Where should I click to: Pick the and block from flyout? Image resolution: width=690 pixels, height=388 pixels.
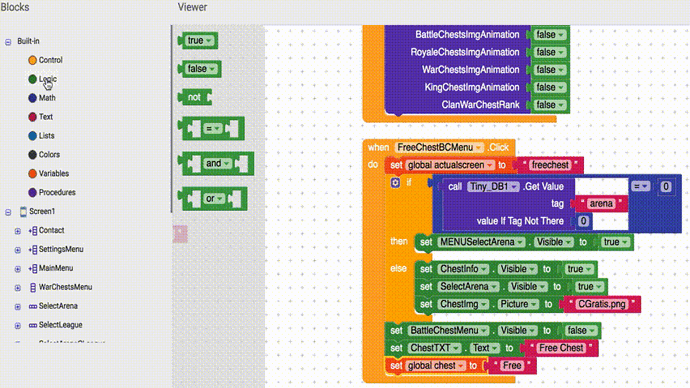(x=216, y=163)
